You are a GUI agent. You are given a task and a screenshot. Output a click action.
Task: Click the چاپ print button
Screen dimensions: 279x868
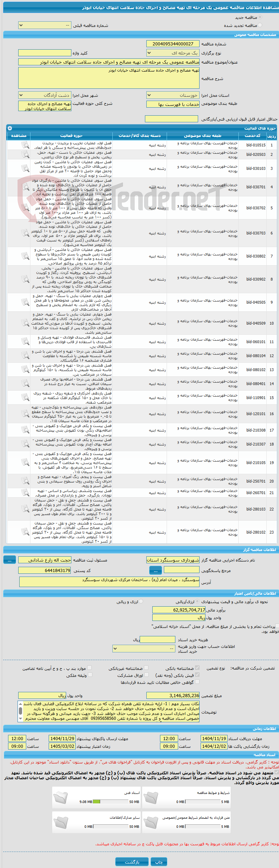[x=159, y=862]
